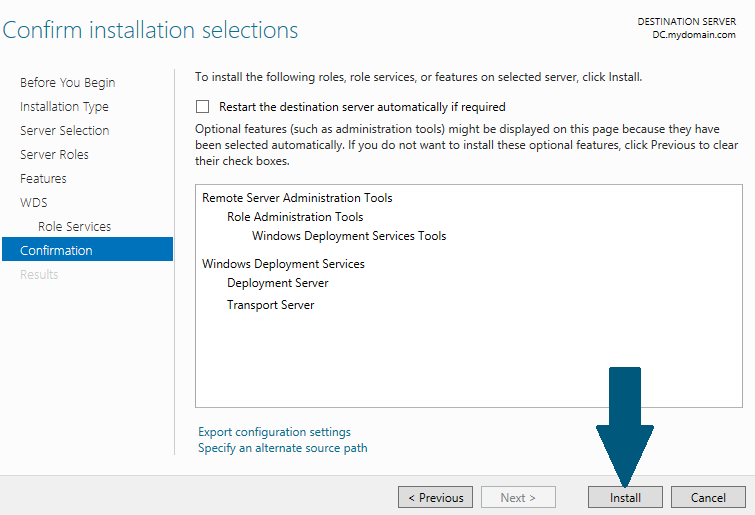
Task: Switch to the Server Roles step
Action: click(x=54, y=154)
